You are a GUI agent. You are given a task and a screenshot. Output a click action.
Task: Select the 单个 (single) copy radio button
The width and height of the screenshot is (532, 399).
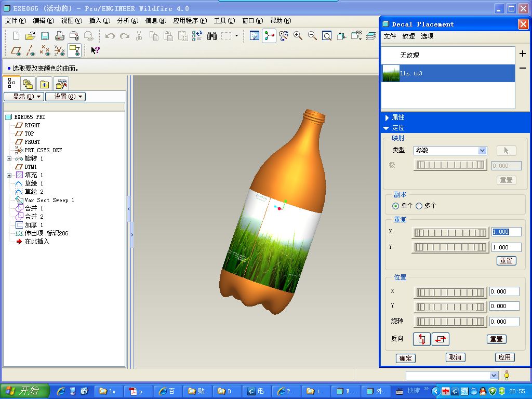pyautogui.click(x=396, y=206)
